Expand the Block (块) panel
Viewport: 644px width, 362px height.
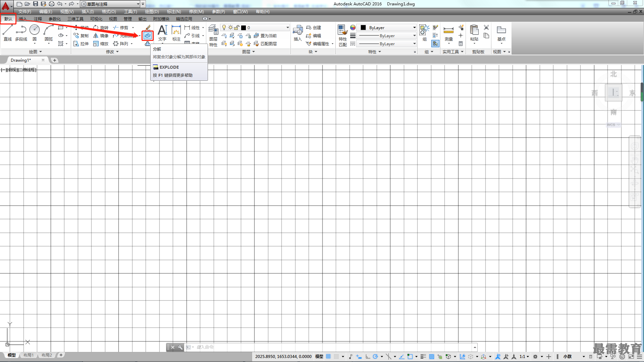coord(313,52)
